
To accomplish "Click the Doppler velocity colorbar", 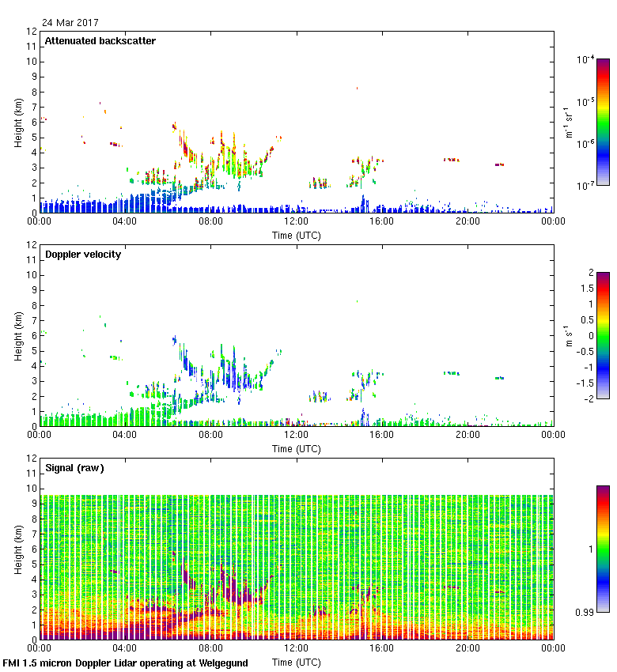I will point(603,335).
